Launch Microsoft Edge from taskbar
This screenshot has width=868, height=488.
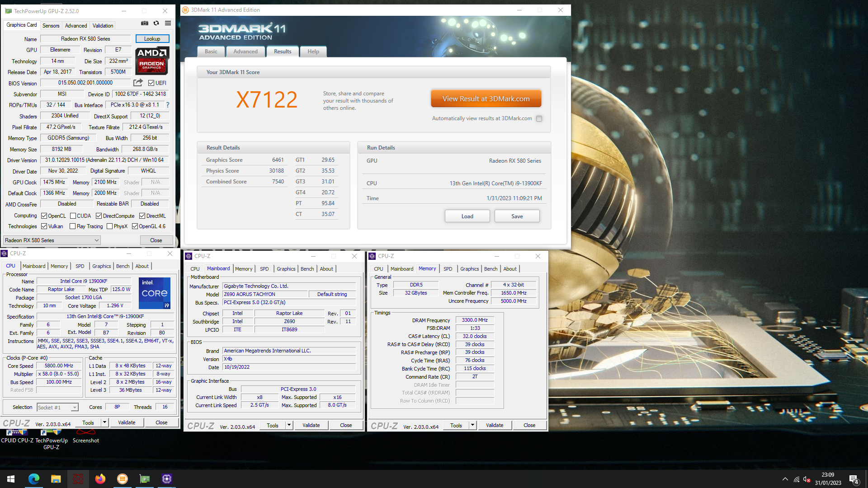click(x=34, y=479)
